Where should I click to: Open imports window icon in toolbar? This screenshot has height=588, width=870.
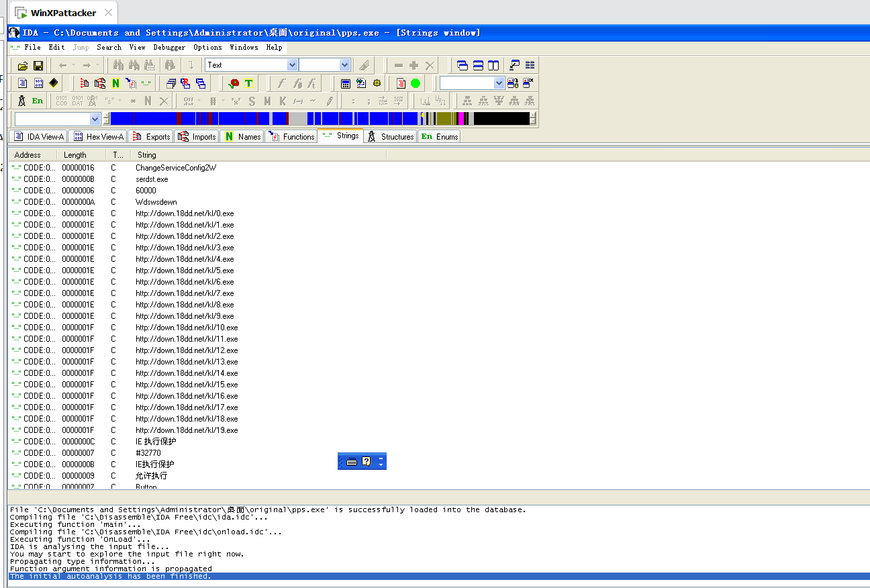tap(100, 83)
